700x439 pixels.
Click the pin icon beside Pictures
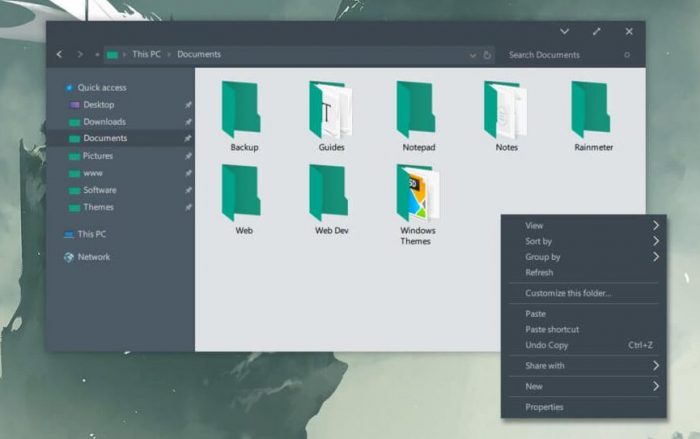point(188,156)
